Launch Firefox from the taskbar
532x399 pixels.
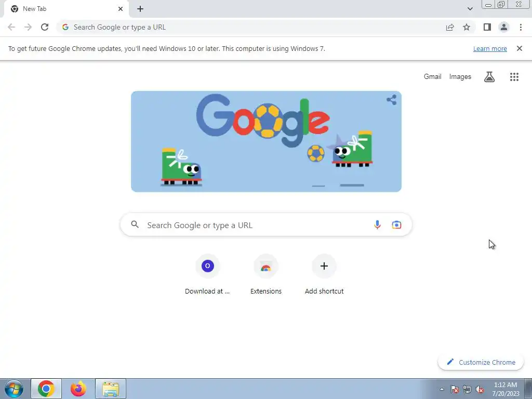click(78, 389)
